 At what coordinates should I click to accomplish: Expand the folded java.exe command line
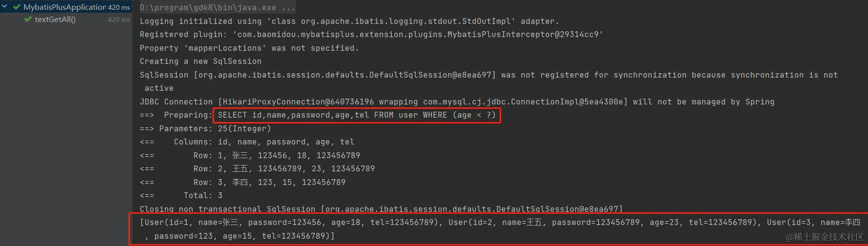click(x=217, y=8)
